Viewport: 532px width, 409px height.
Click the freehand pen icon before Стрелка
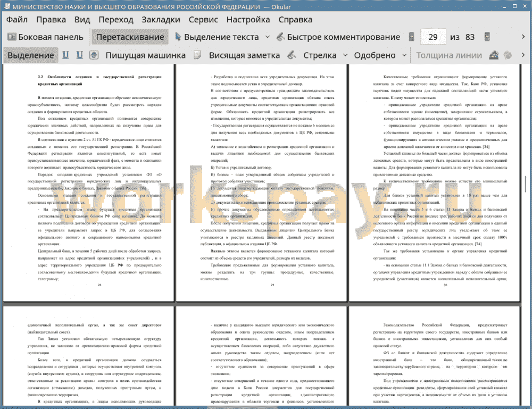pyautogui.click(x=292, y=55)
